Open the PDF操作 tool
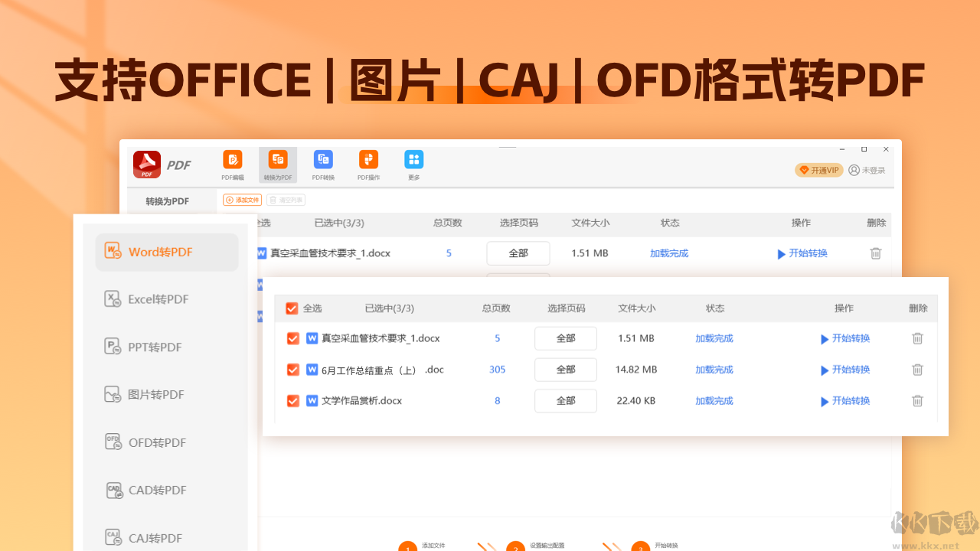 (368, 164)
